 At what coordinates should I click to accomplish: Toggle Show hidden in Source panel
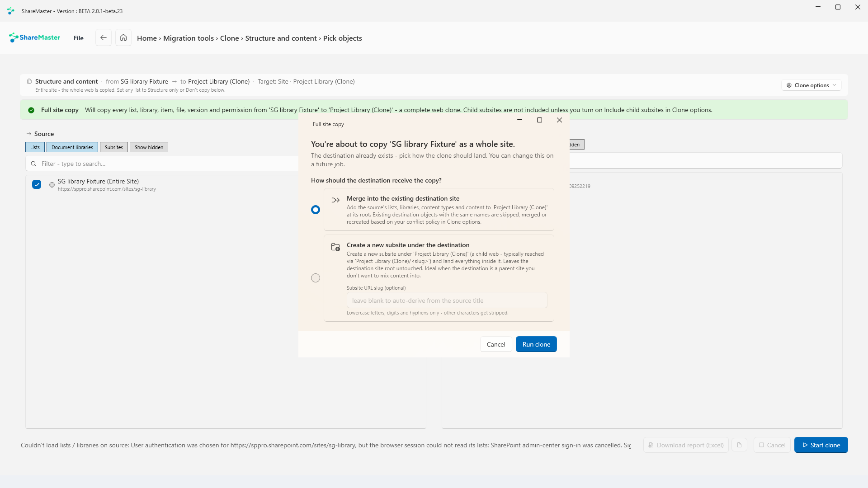point(149,147)
